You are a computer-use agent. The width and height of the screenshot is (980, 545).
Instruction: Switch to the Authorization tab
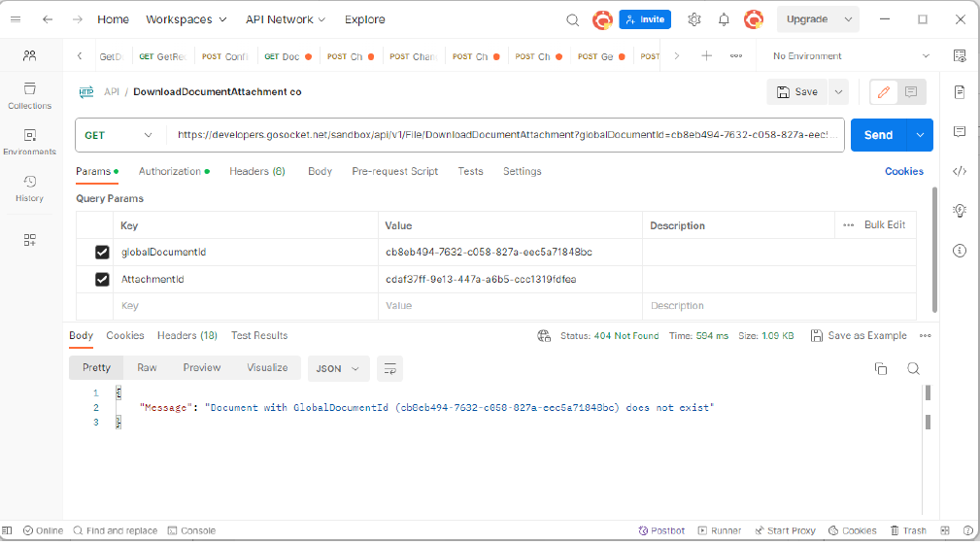(x=174, y=171)
